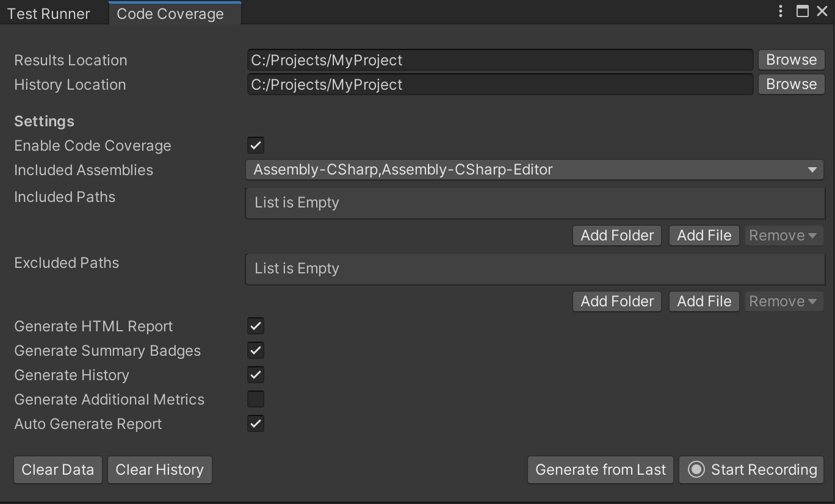Disable the Enable Code Coverage checkbox

click(x=255, y=145)
